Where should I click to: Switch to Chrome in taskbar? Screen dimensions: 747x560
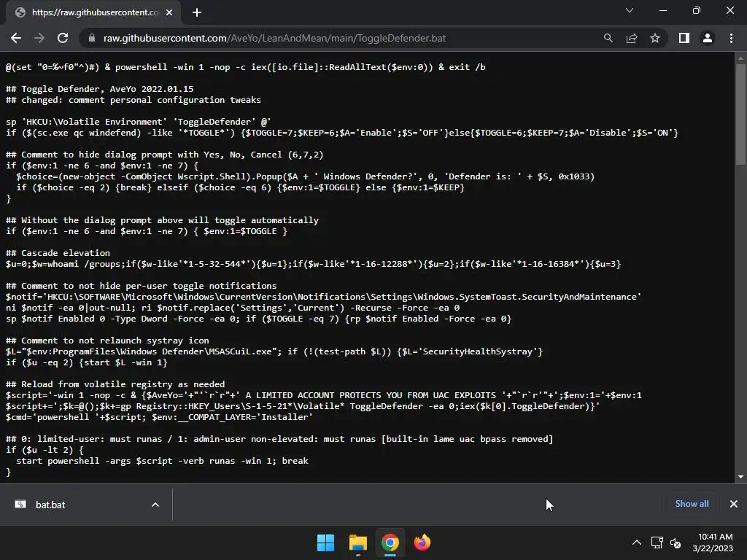tap(390, 542)
